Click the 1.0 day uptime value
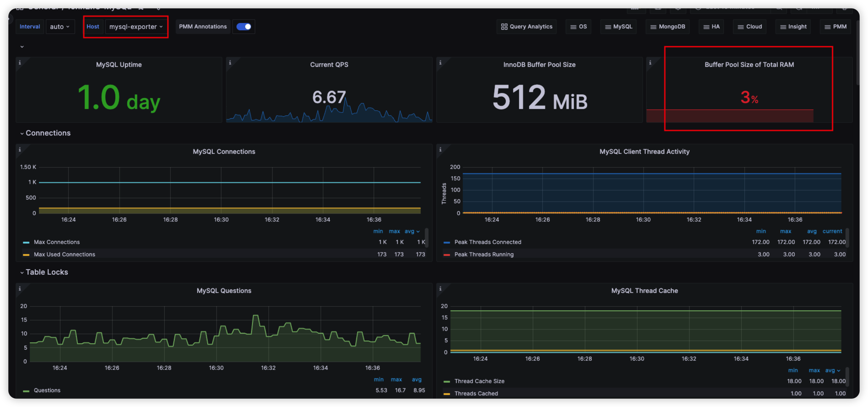The height and width of the screenshot is (407, 868). [119, 98]
